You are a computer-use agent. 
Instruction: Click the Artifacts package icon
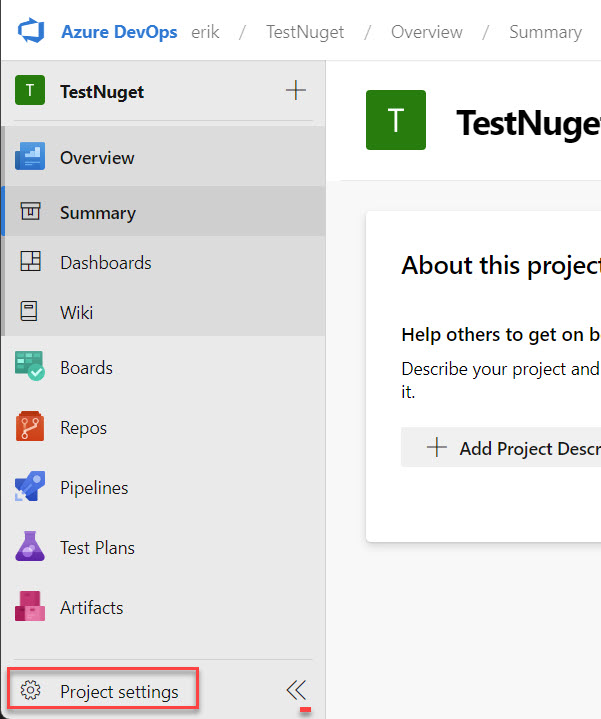(30, 606)
